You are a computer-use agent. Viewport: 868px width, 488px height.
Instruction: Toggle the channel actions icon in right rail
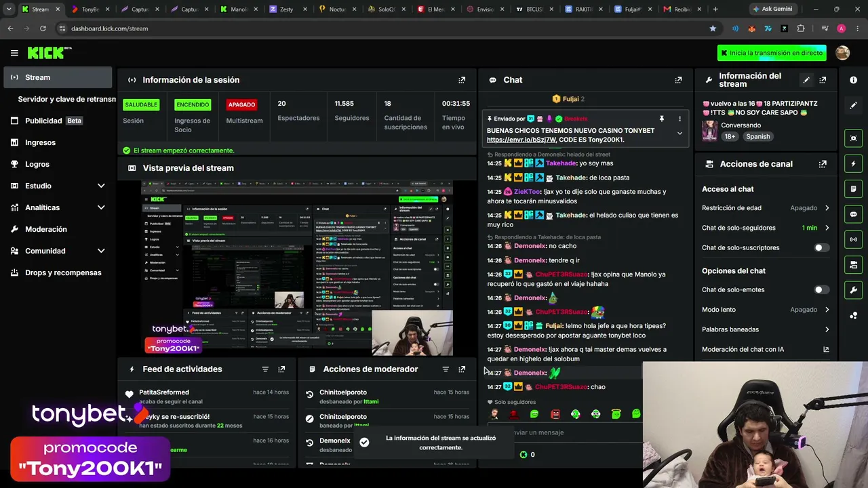pyautogui.click(x=853, y=264)
